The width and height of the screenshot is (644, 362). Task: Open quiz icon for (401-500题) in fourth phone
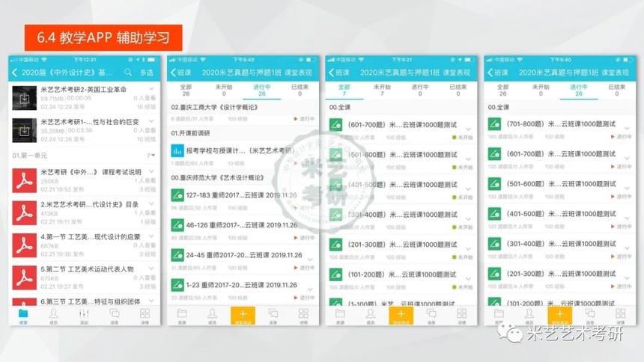(x=494, y=213)
